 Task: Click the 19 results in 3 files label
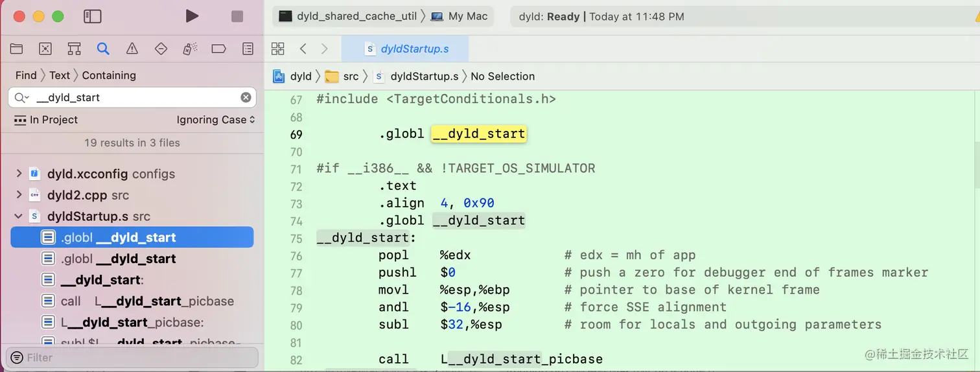132,143
